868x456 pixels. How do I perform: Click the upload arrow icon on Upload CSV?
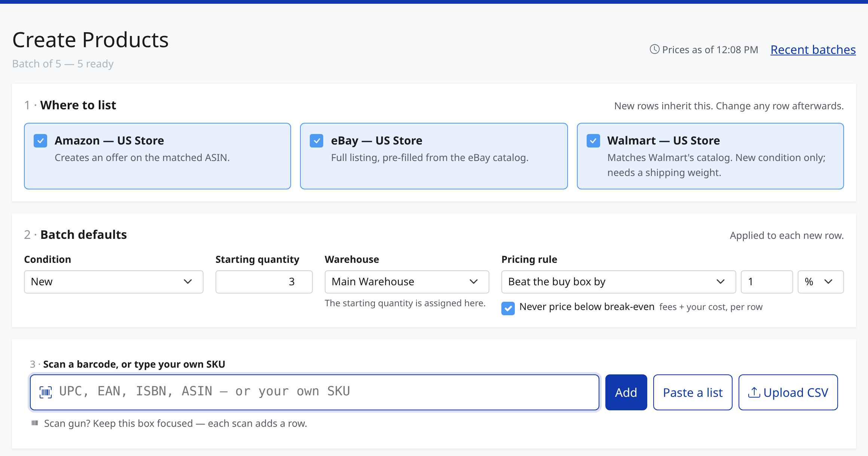pos(754,392)
